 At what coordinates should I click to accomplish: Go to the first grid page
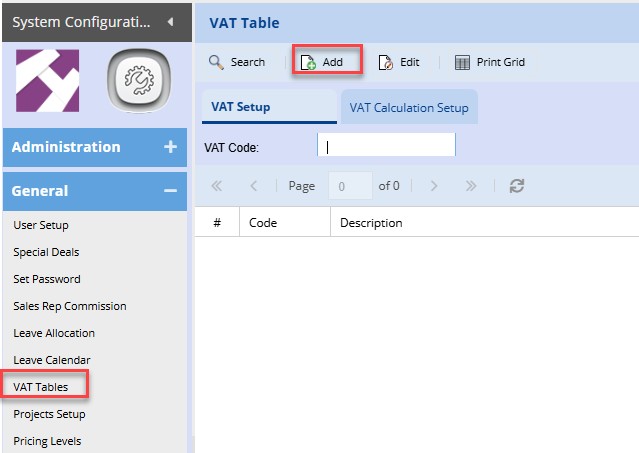point(217,186)
